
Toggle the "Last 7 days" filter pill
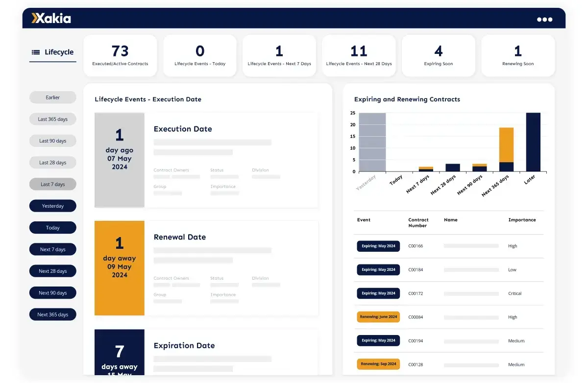[x=52, y=184]
